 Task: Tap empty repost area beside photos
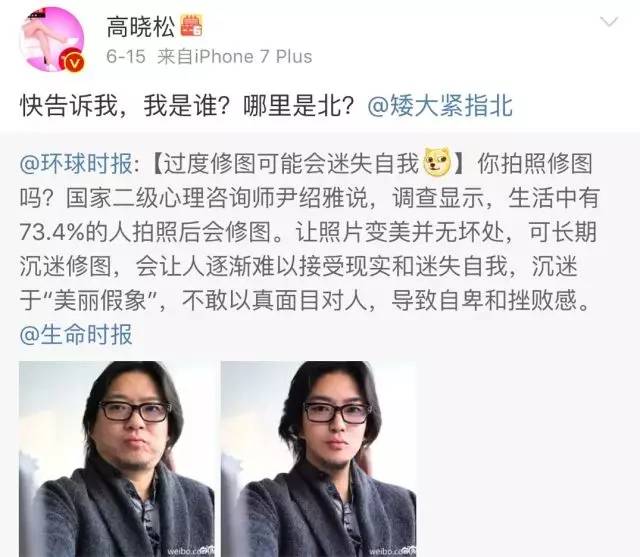(x=527, y=457)
